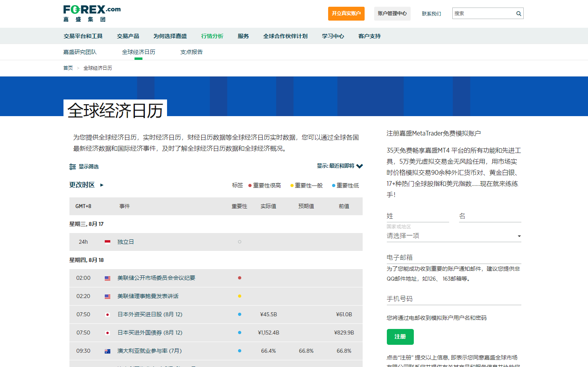Click the 开立真实账户 button

tap(346, 13)
